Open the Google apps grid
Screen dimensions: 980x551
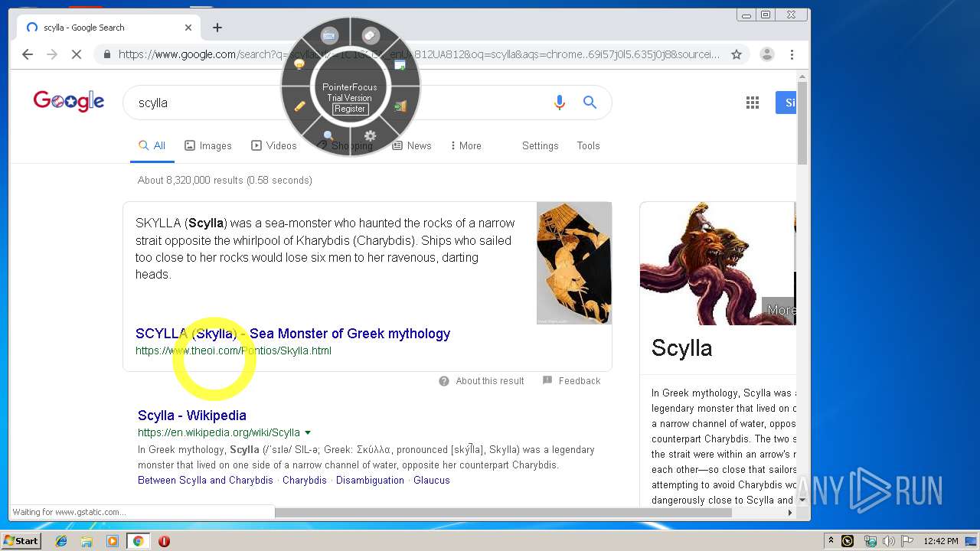tap(753, 103)
